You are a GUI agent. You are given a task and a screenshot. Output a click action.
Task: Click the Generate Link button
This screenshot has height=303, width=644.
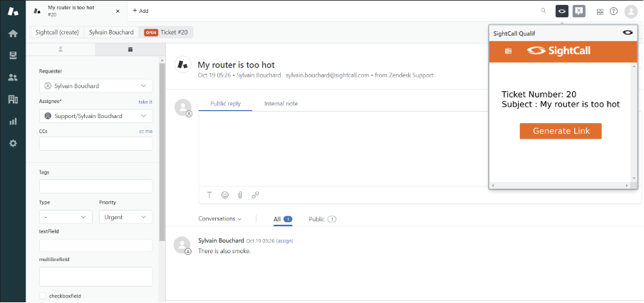(x=561, y=131)
